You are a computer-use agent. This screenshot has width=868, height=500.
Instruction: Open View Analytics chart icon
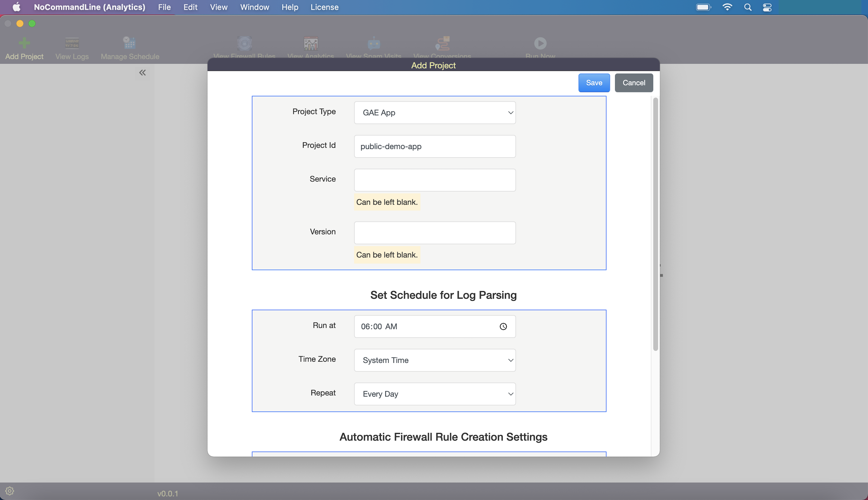tap(311, 43)
